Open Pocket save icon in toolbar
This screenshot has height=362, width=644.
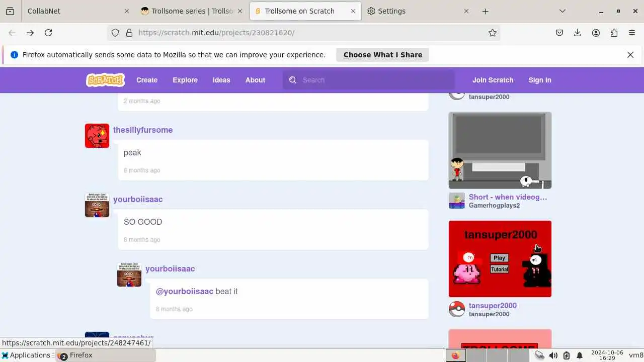coord(559,33)
